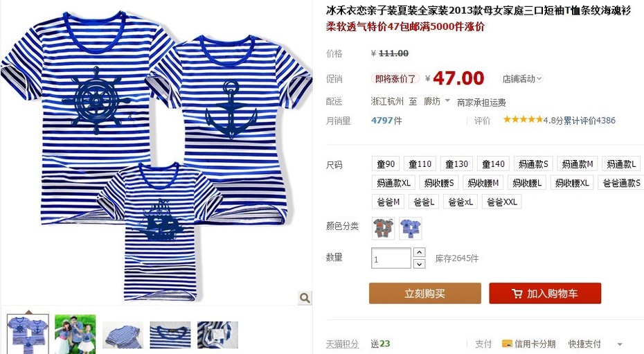Expand the 店铺活动 dropdown
The image size is (644, 354).
pos(522,78)
